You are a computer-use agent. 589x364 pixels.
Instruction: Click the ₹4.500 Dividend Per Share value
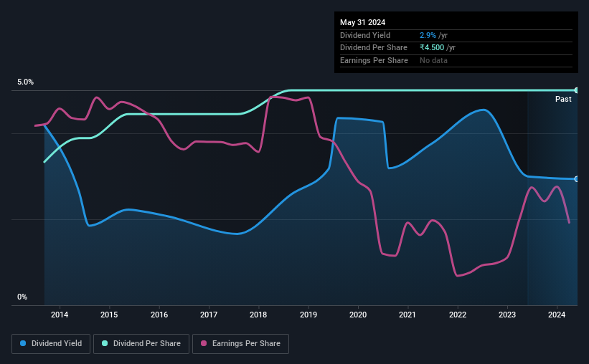point(432,48)
